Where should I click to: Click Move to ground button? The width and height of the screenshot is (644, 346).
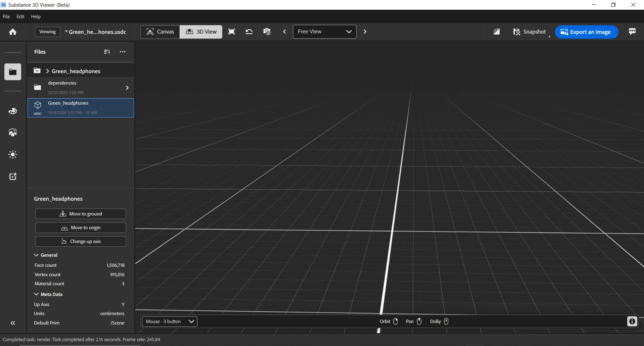pos(81,214)
